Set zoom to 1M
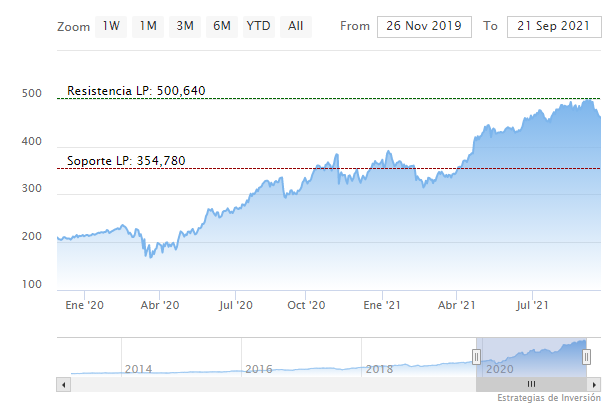 point(148,26)
